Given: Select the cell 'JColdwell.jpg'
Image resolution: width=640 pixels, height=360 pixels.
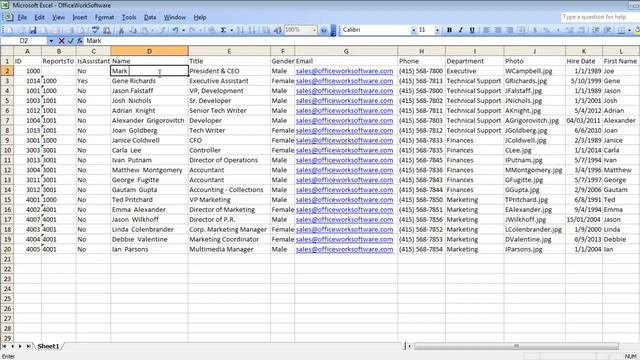Looking at the screenshot, I should [x=535, y=140].
